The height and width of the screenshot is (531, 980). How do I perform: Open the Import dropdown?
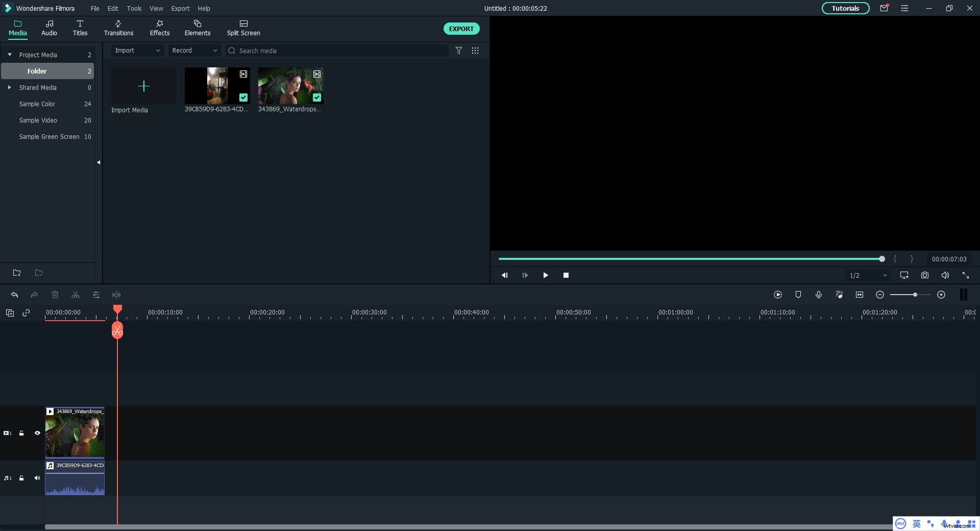pos(137,51)
